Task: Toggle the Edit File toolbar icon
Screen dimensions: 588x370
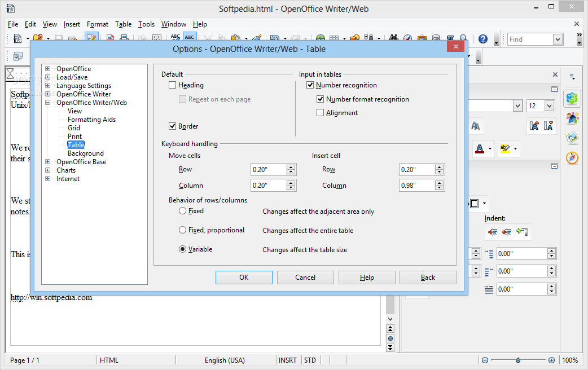Action: (91, 38)
